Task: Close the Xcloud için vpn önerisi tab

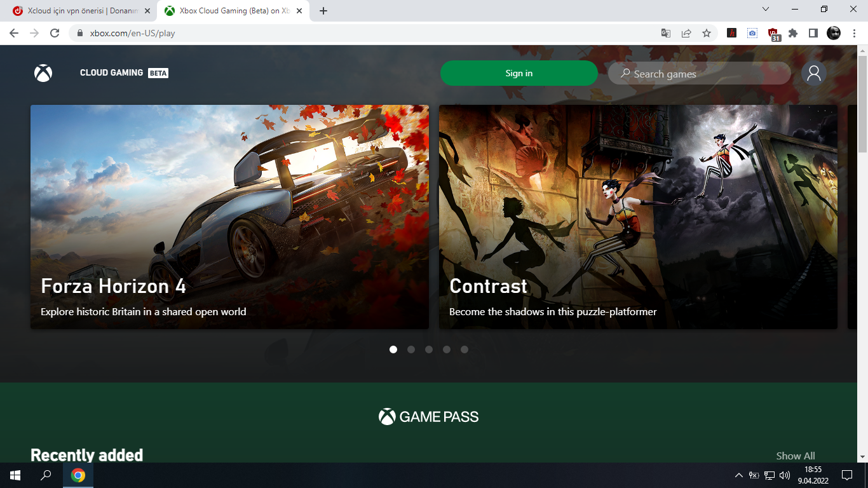Action: pos(147,11)
